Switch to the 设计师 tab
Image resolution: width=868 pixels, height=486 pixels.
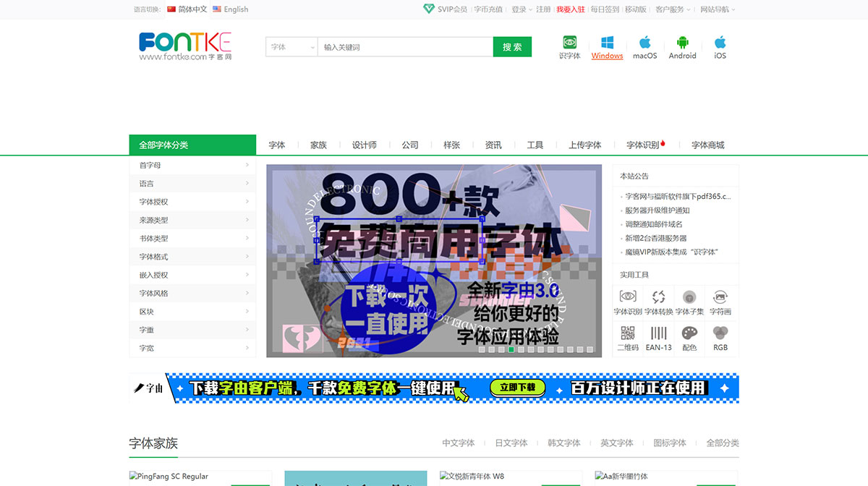click(x=364, y=145)
